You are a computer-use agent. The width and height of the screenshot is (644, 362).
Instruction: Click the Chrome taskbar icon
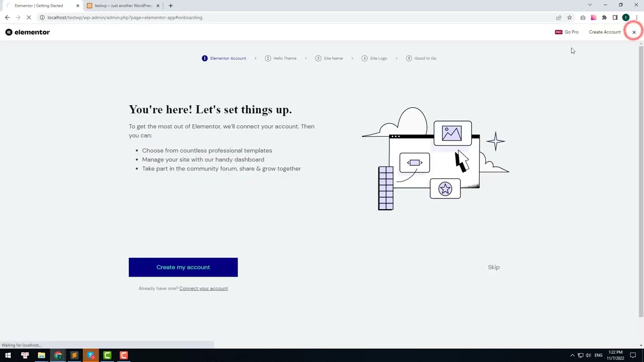[58, 355]
